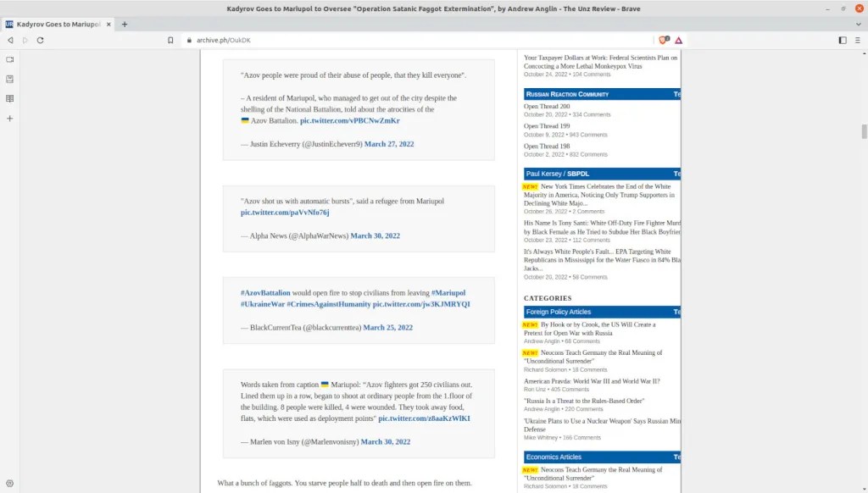Image resolution: width=868 pixels, height=493 pixels.
Task: Close the current browser tab
Action: point(108,25)
